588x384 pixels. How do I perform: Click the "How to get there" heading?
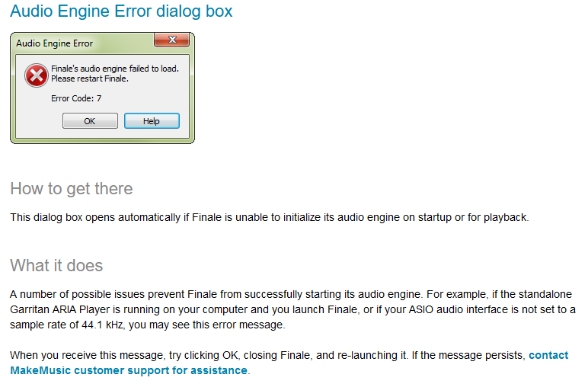click(x=71, y=189)
